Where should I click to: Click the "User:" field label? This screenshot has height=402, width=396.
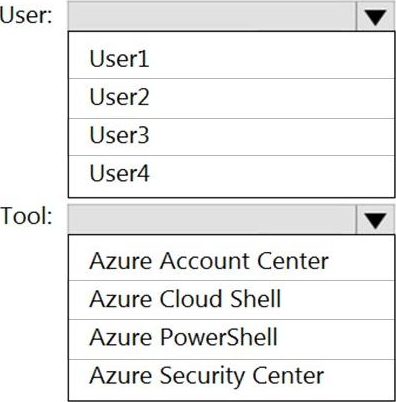26,15
